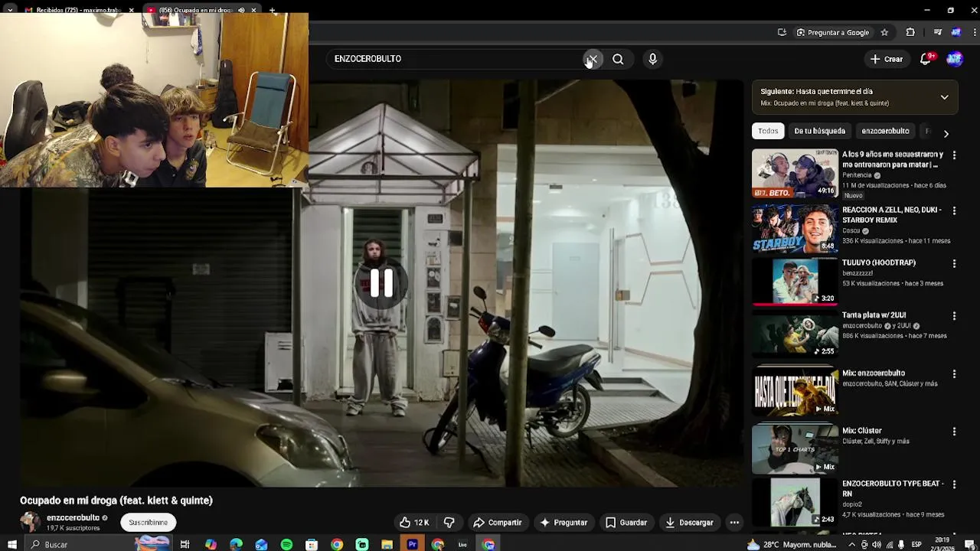This screenshot has width=980, height=551.
Task: Click the Descargar download button
Action: point(689,523)
